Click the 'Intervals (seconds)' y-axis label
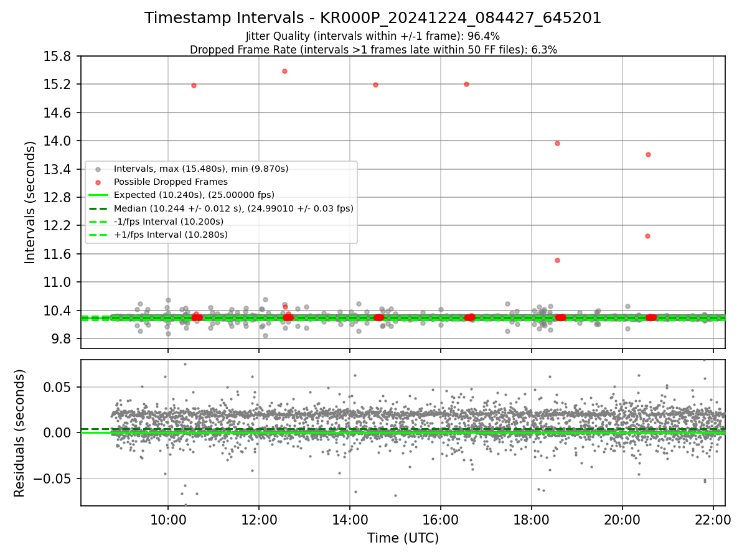Screen dimensions: 747x560 [31, 202]
